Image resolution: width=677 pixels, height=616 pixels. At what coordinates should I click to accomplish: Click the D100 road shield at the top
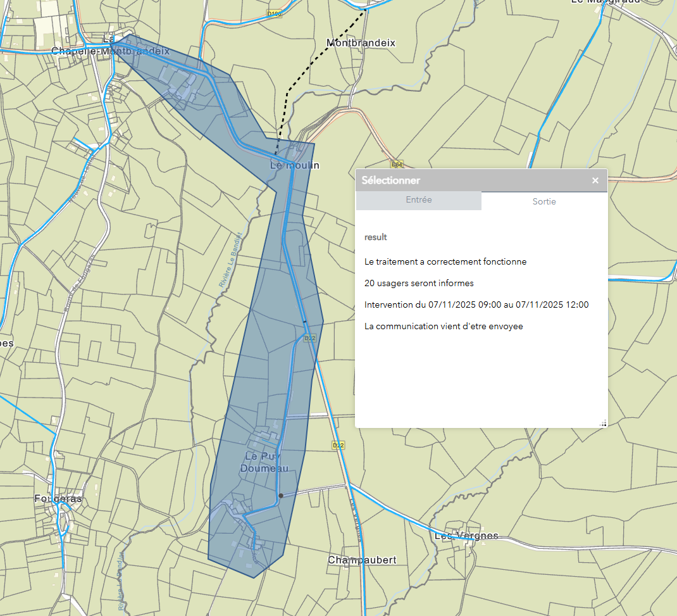click(274, 13)
